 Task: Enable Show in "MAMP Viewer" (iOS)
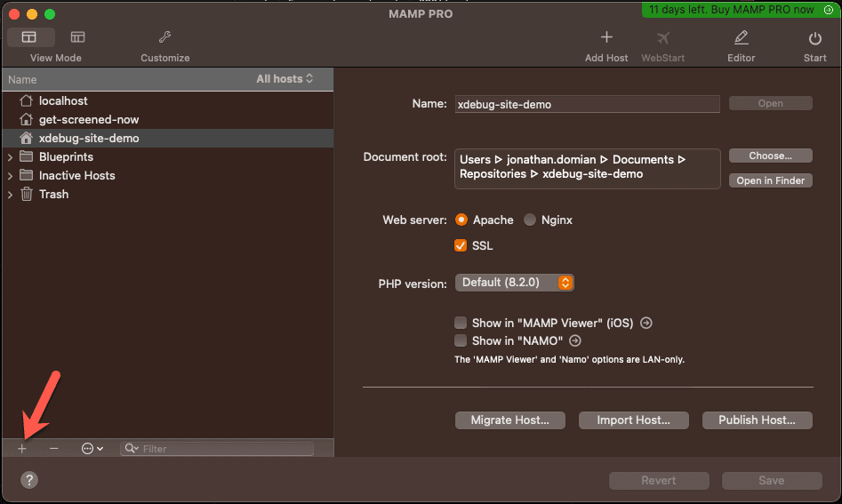[x=461, y=323]
